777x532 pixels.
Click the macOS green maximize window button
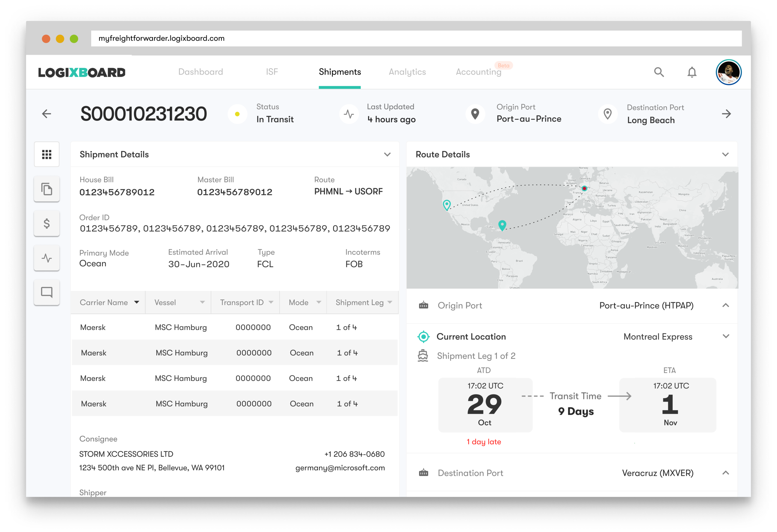coord(74,39)
